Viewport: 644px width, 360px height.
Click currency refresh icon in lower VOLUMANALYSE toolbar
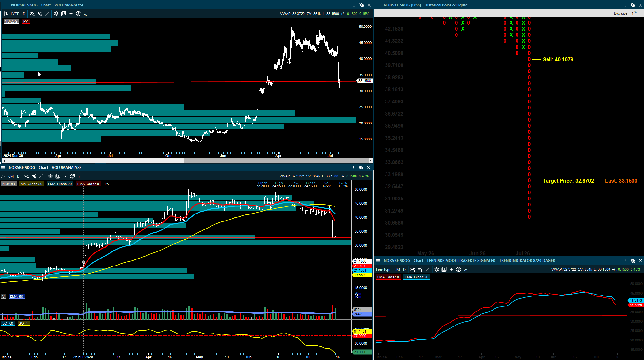coord(73,176)
